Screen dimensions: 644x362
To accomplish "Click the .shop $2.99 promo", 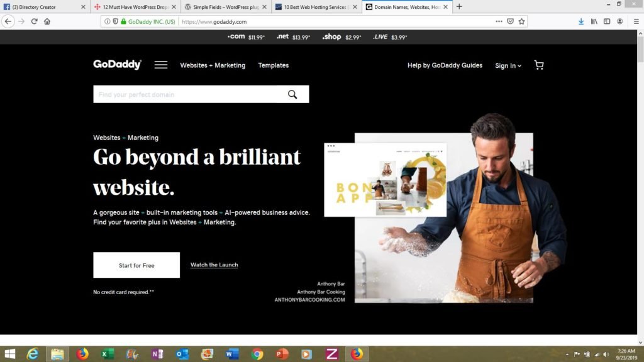I will [341, 37].
